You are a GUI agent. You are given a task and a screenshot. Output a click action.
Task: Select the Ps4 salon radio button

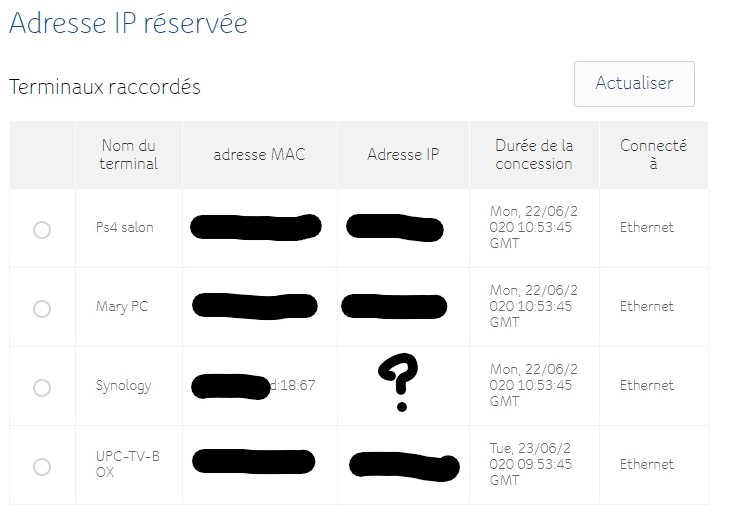pyautogui.click(x=42, y=230)
